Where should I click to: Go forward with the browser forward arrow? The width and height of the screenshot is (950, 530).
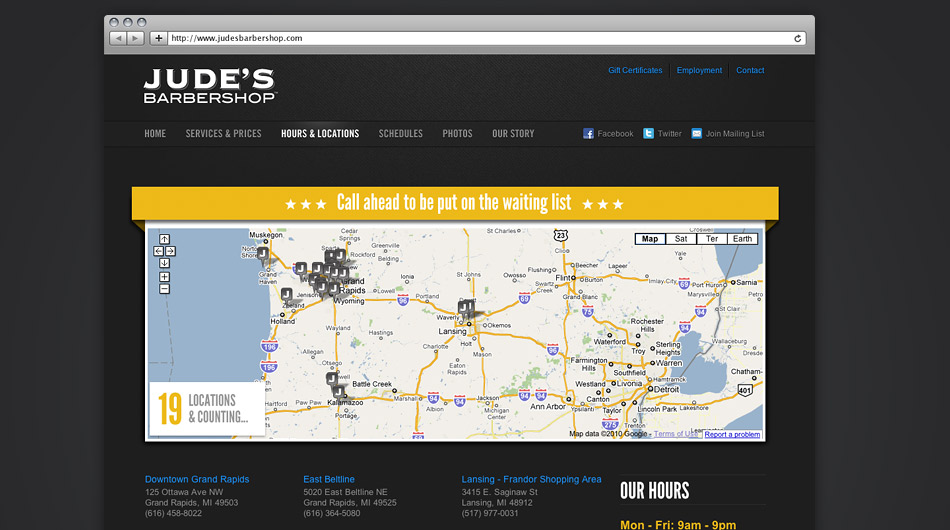point(135,38)
